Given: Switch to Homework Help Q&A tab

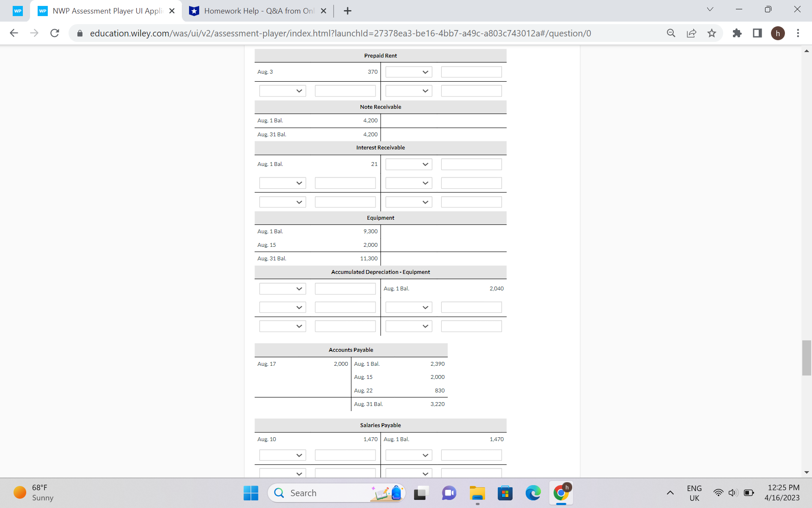Looking at the screenshot, I should click(258, 11).
